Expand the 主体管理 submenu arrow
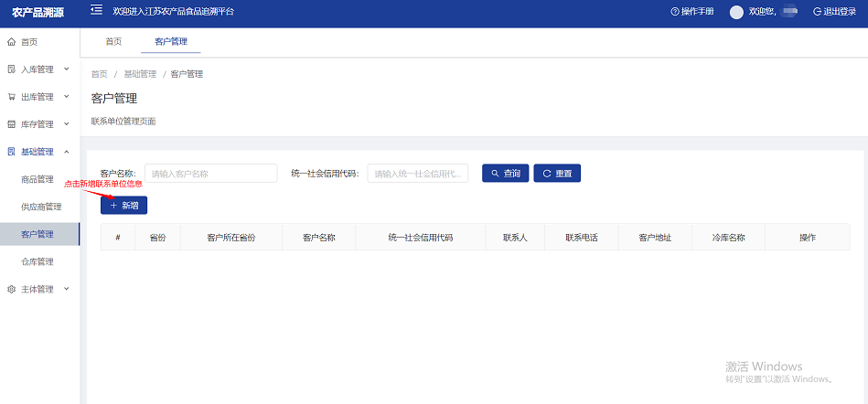 coord(66,289)
